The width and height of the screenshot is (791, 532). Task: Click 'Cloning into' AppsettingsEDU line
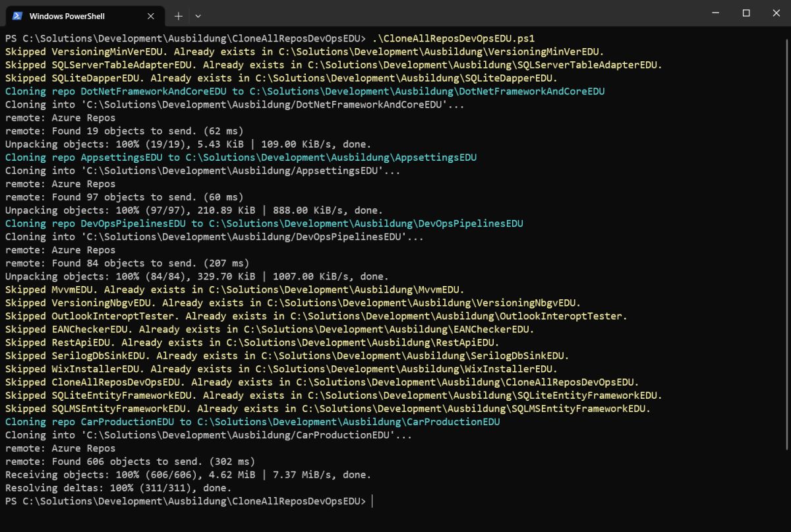click(203, 170)
